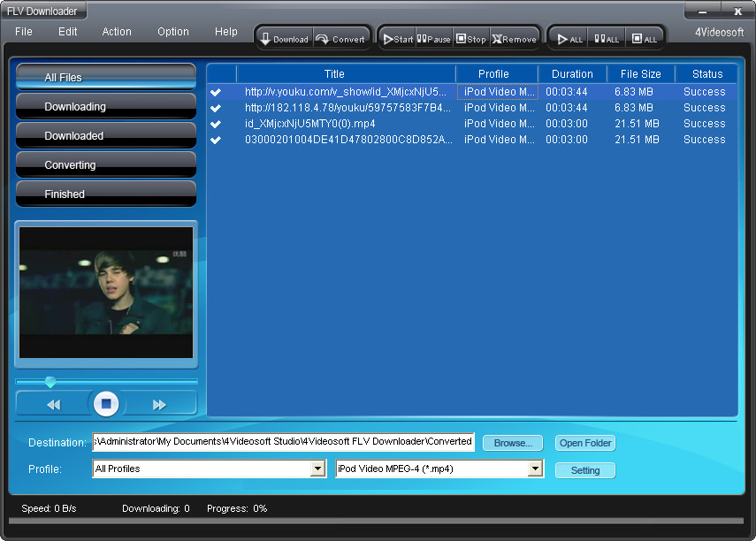Sort by the File Size column header

(641, 74)
